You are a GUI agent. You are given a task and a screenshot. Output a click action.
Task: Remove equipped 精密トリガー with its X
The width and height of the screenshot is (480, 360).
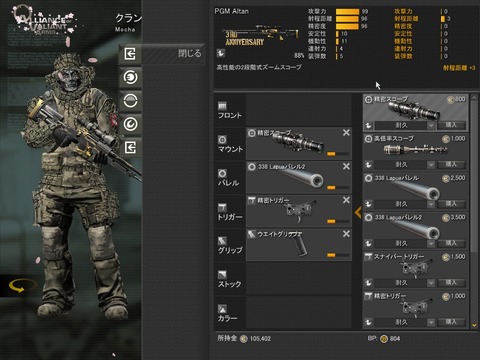click(x=346, y=200)
